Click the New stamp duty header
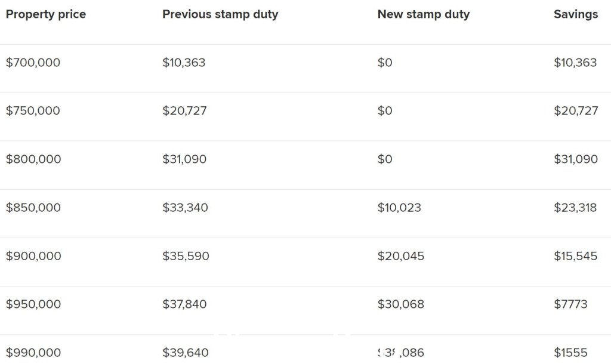Image resolution: width=611 pixels, height=364 pixels. pyautogui.click(x=424, y=14)
